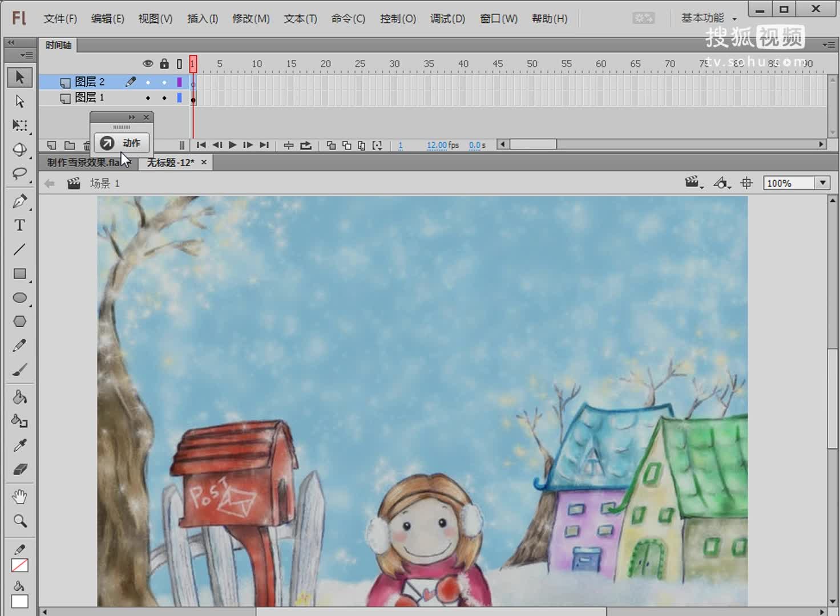
Task: Select the Line tool
Action: pyautogui.click(x=19, y=249)
